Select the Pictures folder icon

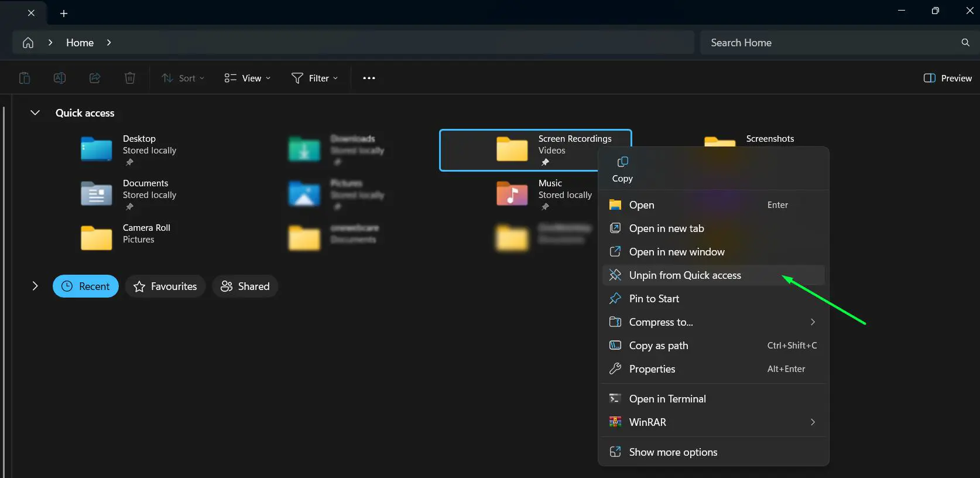304,194
